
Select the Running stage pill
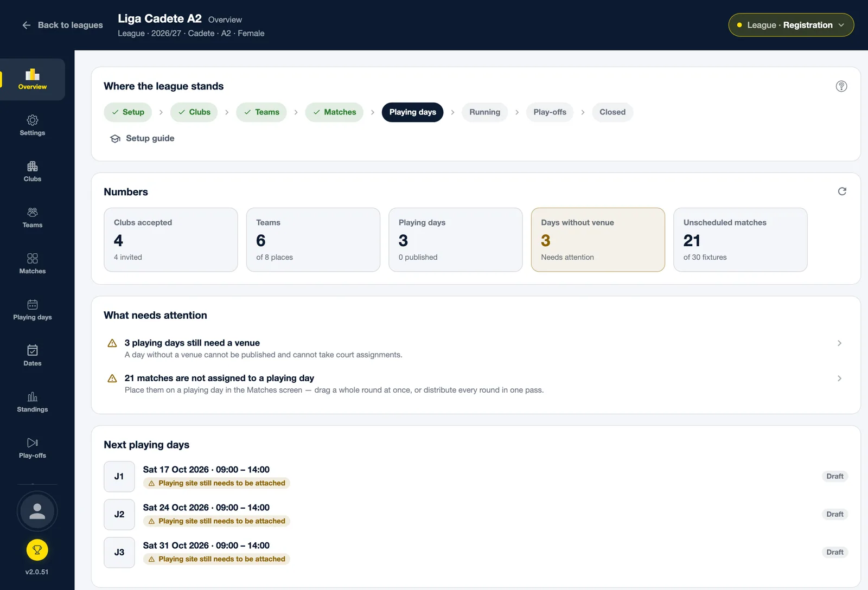point(485,112)
